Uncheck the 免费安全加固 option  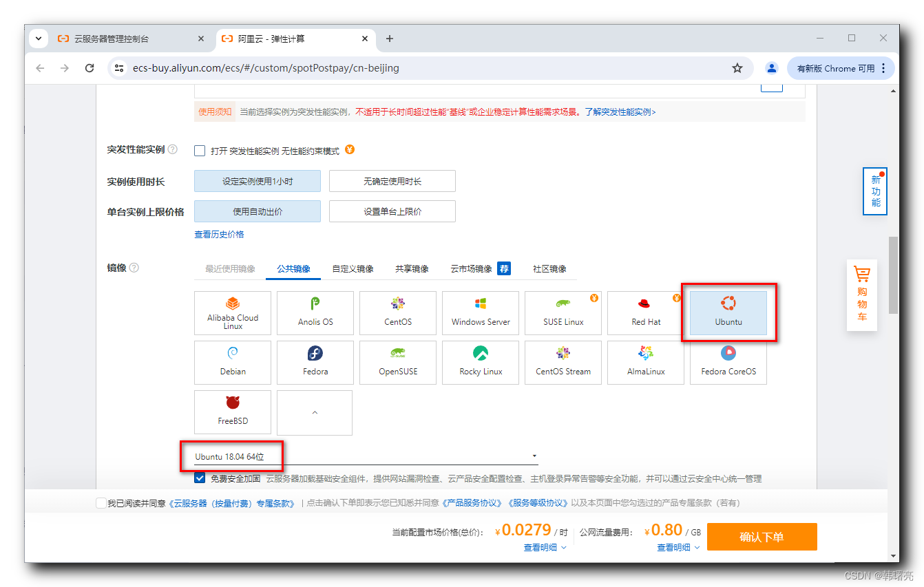[x=199, y=478]
